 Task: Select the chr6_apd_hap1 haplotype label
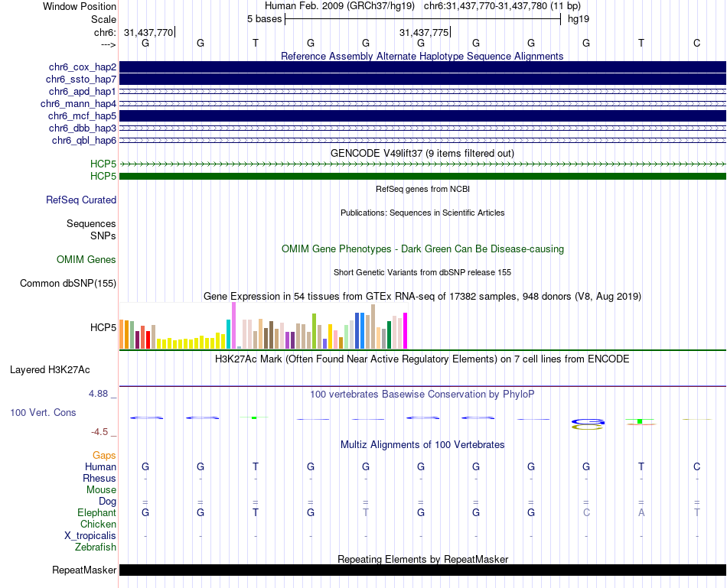click(83, 91)
